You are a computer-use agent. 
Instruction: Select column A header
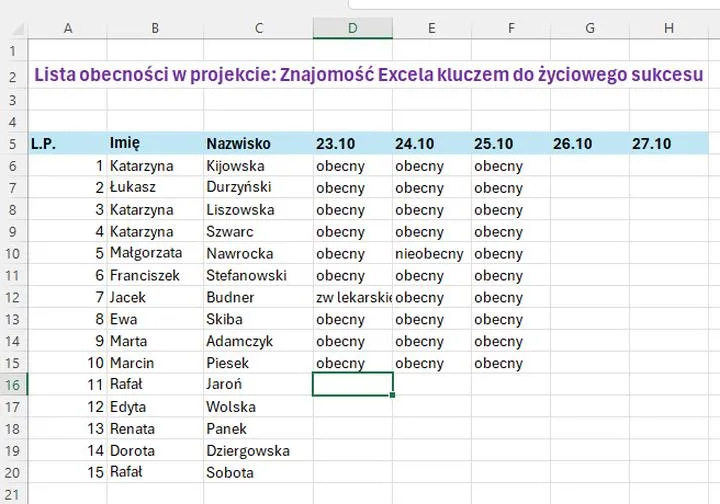pos(68,28)
